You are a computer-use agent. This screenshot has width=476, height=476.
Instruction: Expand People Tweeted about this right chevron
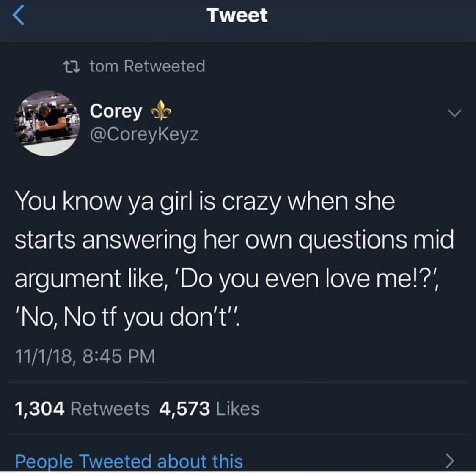(x=450, y=461)
